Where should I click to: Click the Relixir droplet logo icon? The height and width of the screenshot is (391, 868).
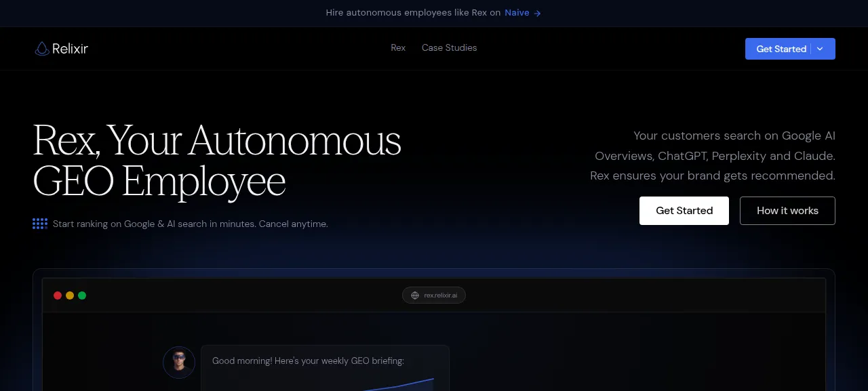[x=42, y=48]
